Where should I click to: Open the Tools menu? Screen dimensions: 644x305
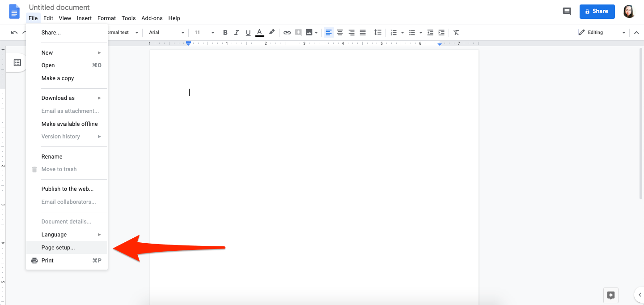128,18
